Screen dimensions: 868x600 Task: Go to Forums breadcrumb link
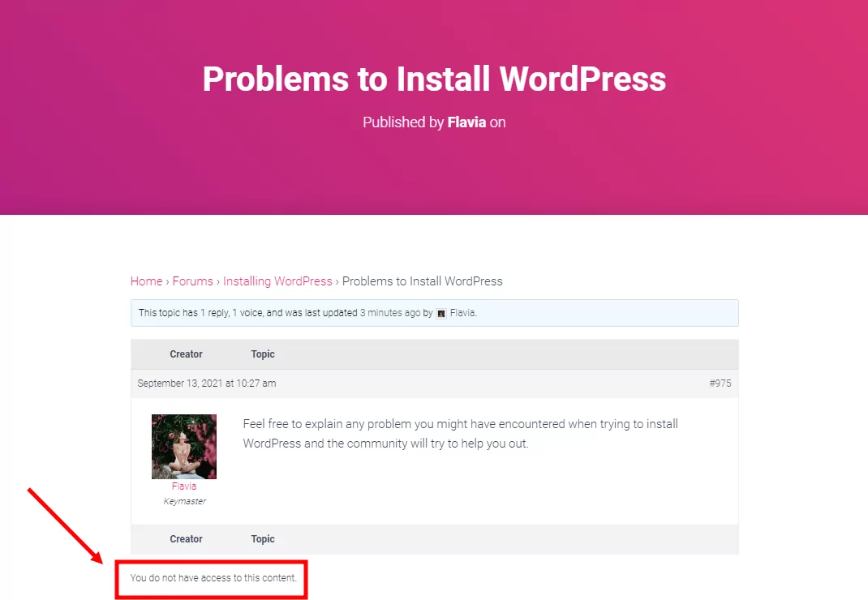192,281
